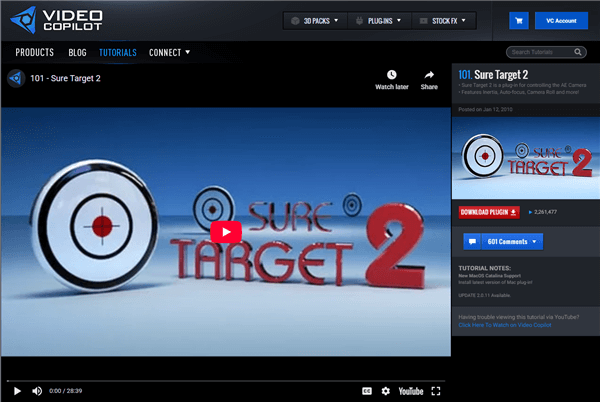
Task: Click the link to watch on Video Copilot
Action: click(x=505, y=325)
